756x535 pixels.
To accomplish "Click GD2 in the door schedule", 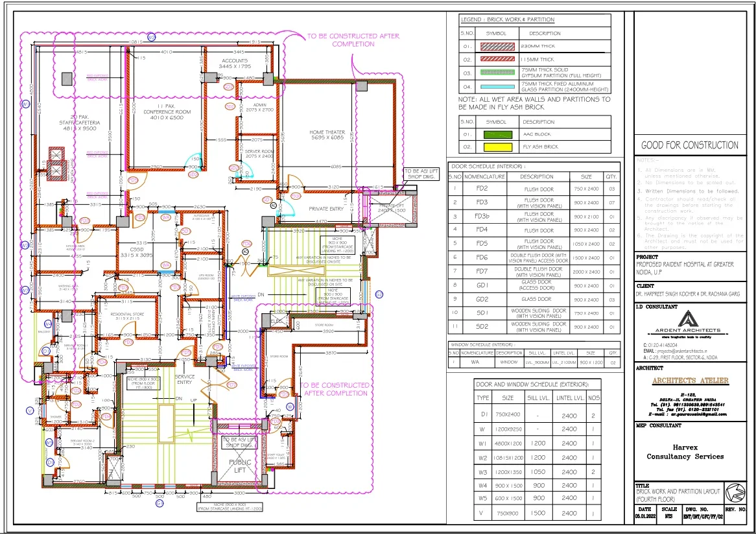I will click(482, 299).
